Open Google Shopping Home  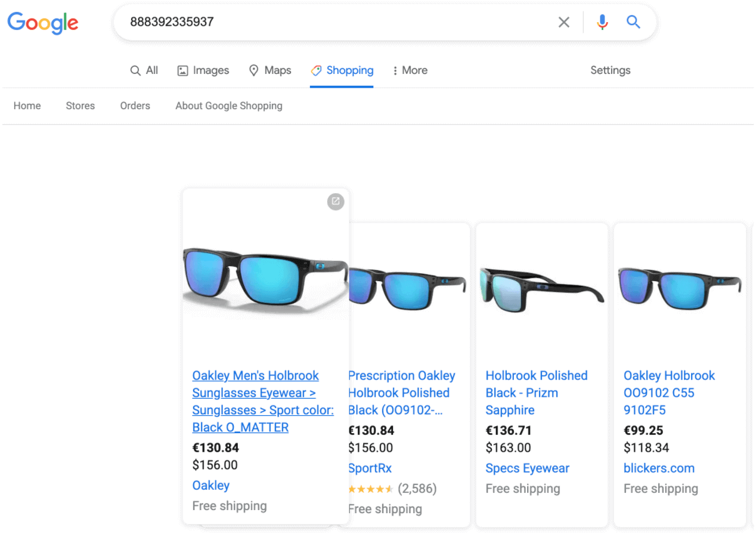click(27, 106)
